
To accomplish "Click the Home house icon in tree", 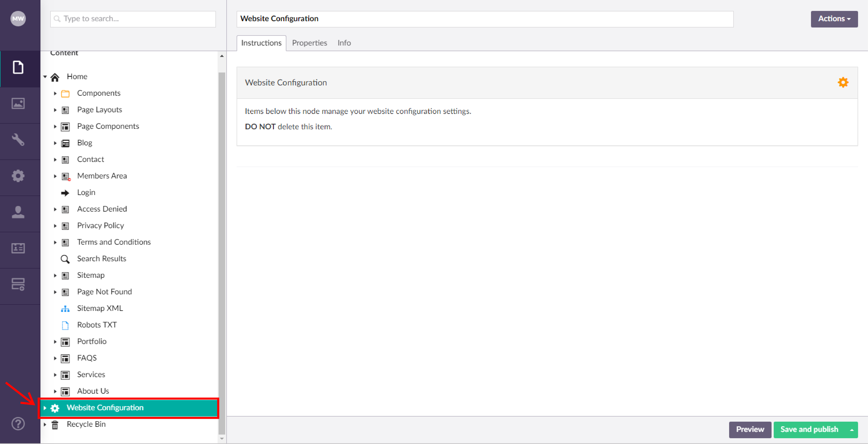I will pyautogui.click(x=55, y=77).
